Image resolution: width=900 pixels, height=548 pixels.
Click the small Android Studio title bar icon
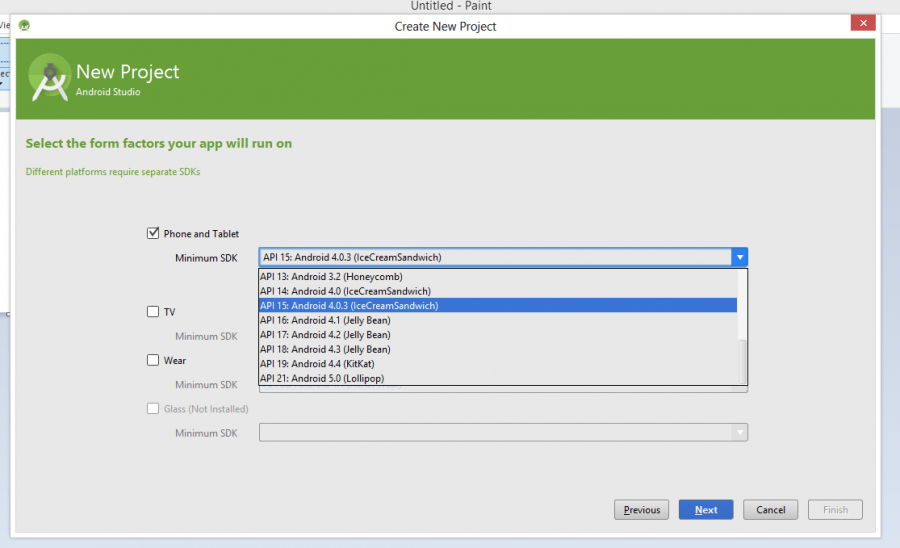point(24,25)
